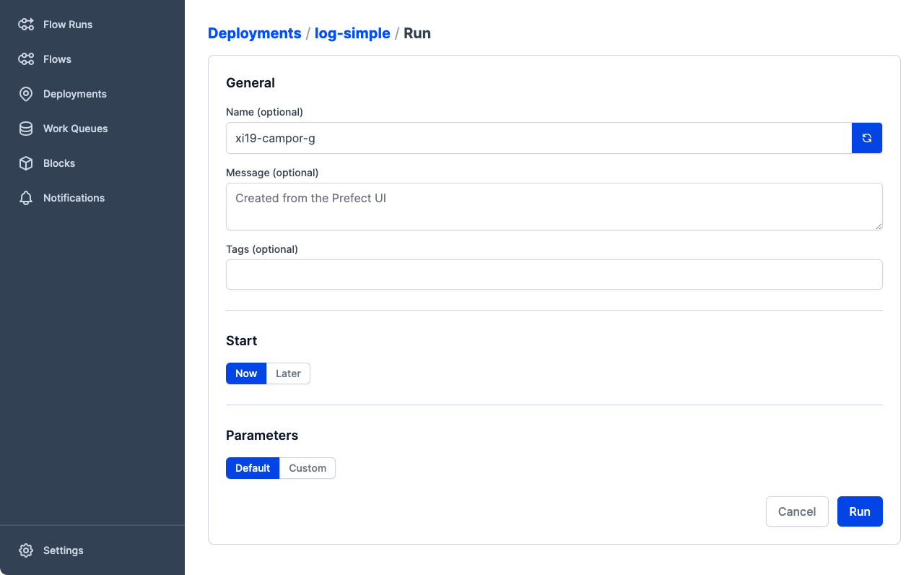
Task: Click the Message (optional) label
Action: coord(272,173)
